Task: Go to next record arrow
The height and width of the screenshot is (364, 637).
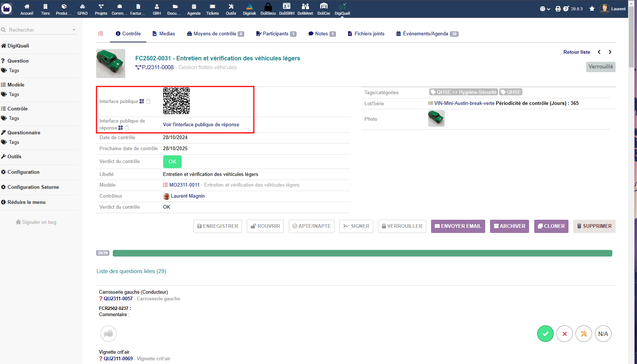Action: click(610, 52)
